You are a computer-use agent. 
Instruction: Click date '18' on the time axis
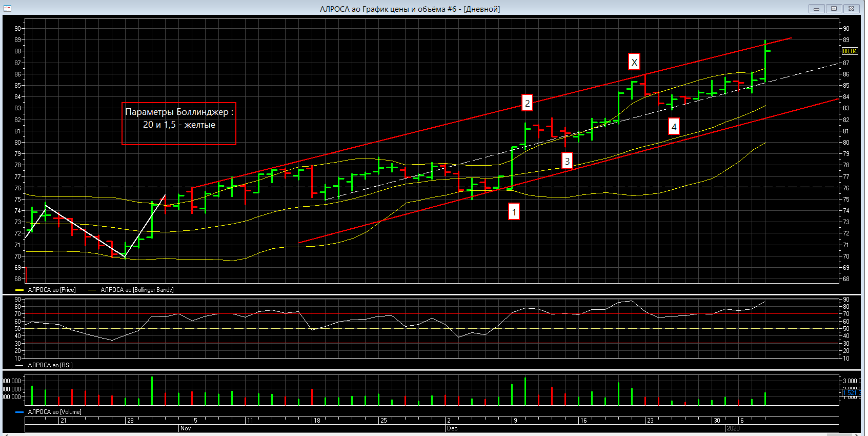[x=317, y=421]
